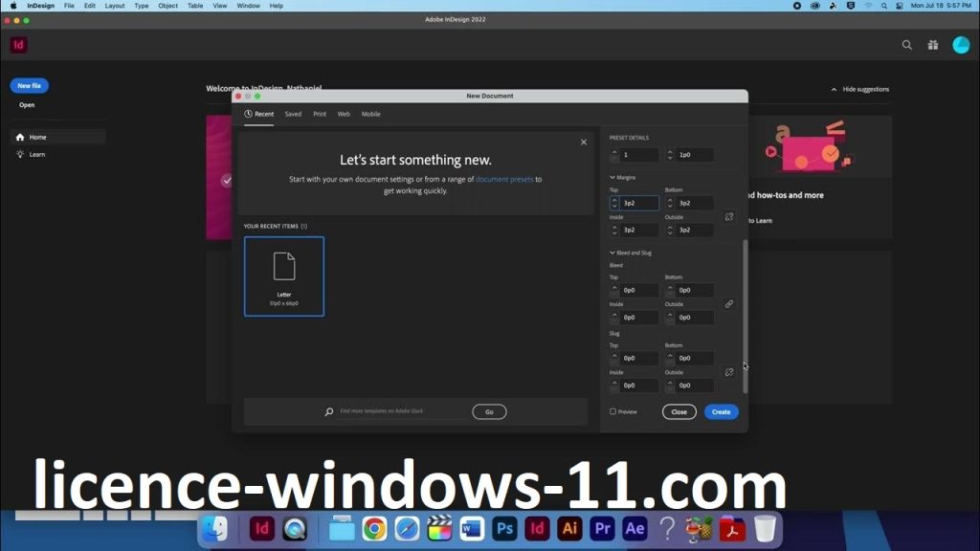The image size is (980, 551).
Task: Click the margins chain link icon
Action: (728, 216)
